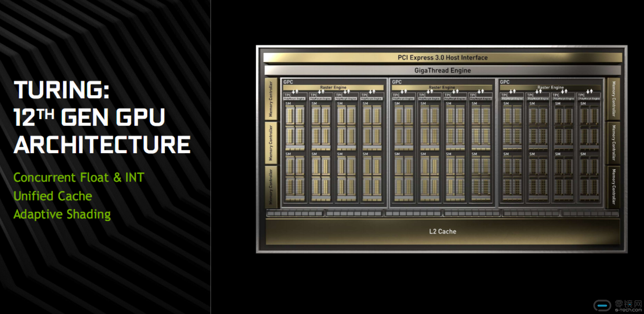This screenshot has width=644, height=314.
Task: Click the middle GPC label
Action: [x=396, y=82]
